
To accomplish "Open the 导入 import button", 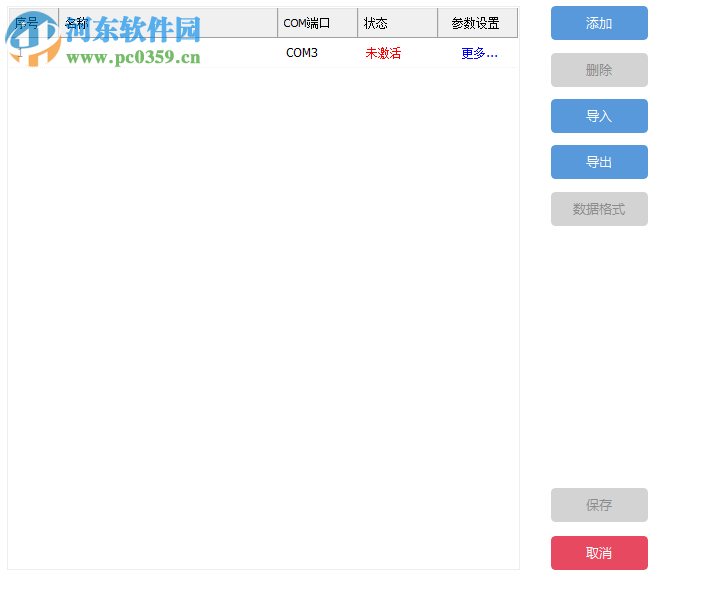I will pyautogui.click(x=599, y=116).
